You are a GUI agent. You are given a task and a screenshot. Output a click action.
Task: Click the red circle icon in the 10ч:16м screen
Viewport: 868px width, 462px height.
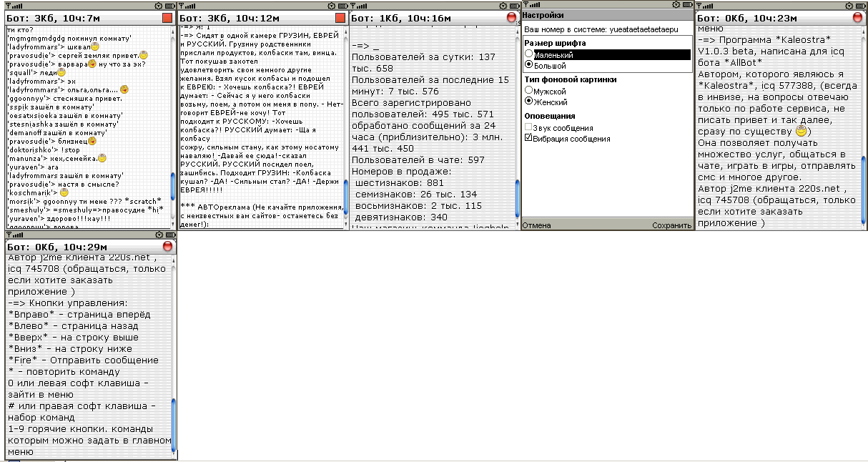(x=512, y=17)
